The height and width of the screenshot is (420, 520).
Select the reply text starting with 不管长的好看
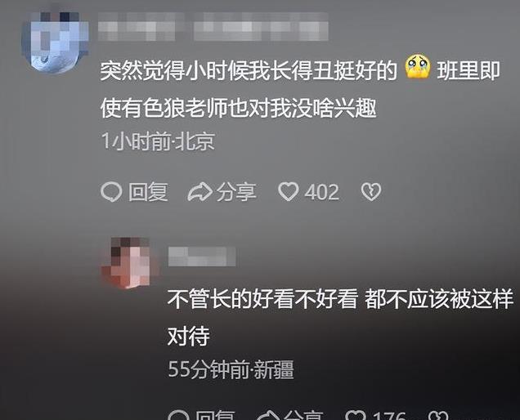(341, 318)
